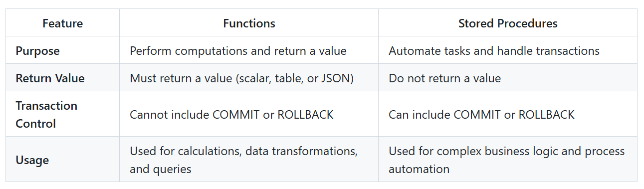
Task: Click the word 'Control' under Transaction
Action: pos(35,124)
